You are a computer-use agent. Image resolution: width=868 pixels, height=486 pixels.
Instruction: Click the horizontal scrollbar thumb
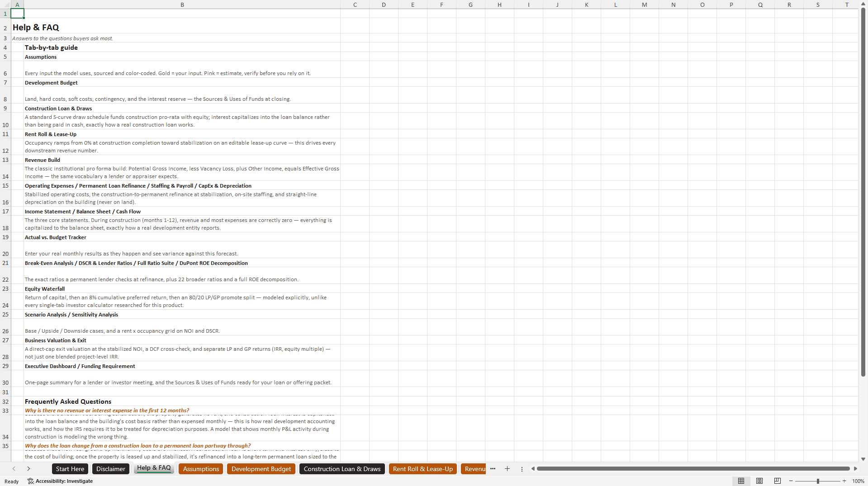pyautogui.click(x=693, y=469)
